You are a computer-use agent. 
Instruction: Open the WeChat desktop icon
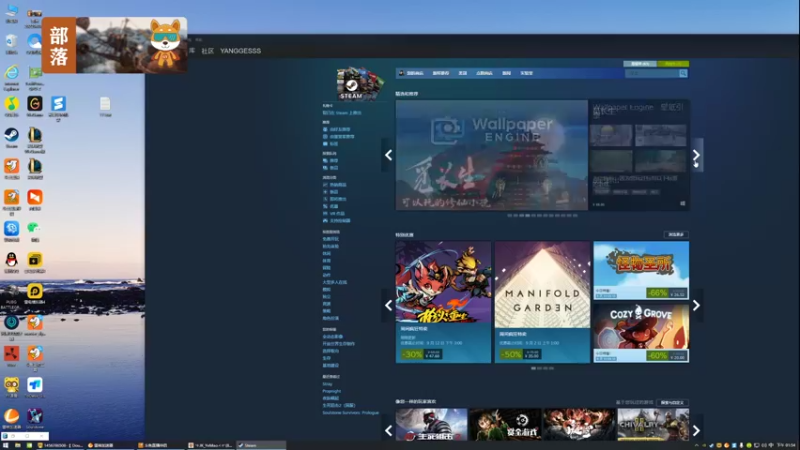click(35, 230)
